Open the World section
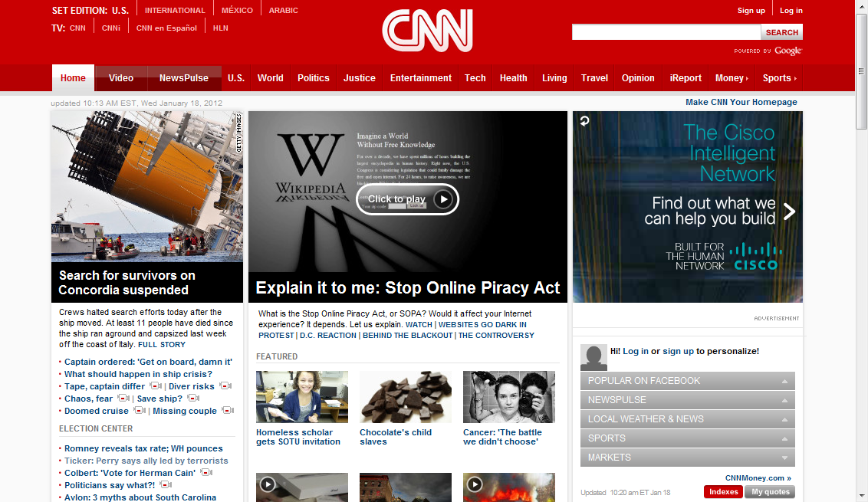Image resolution: width=868 pixels, height=502 pixels. [270, 78]
